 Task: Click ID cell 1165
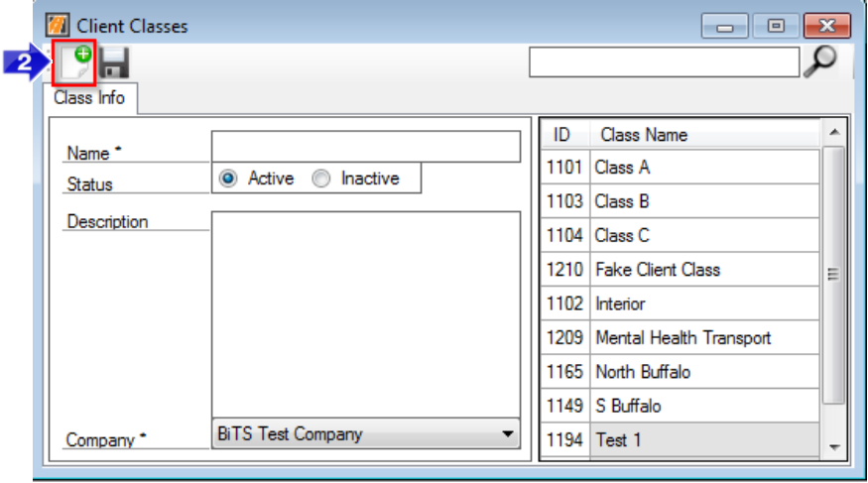coord(564,372)
